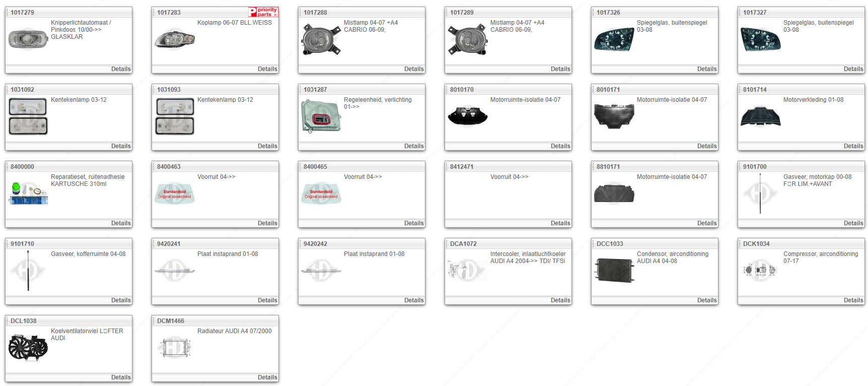The height and width of the screenshot is (386, 868).
Task: Open the Kentekenlamp image for part 1031092
Action: (28, 116)
